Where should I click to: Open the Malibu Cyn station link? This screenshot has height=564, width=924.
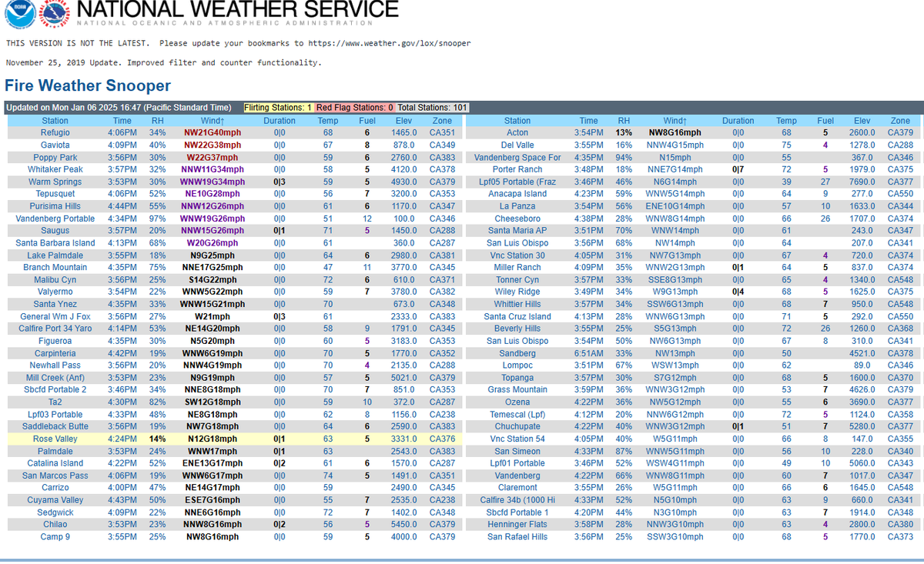pyautogui.click(x=55, y=279)
